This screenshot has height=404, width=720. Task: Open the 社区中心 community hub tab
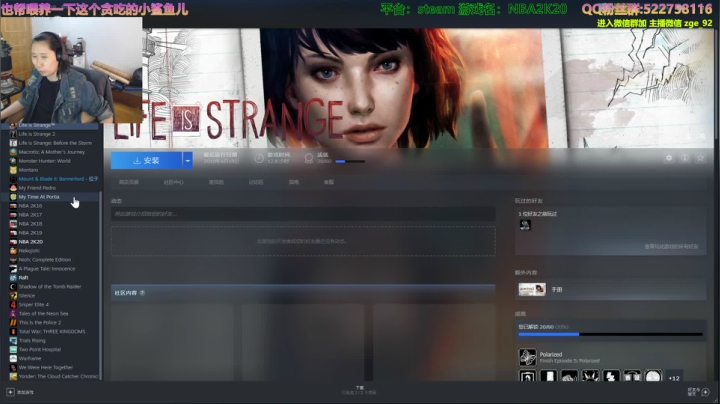coord(174,182)
